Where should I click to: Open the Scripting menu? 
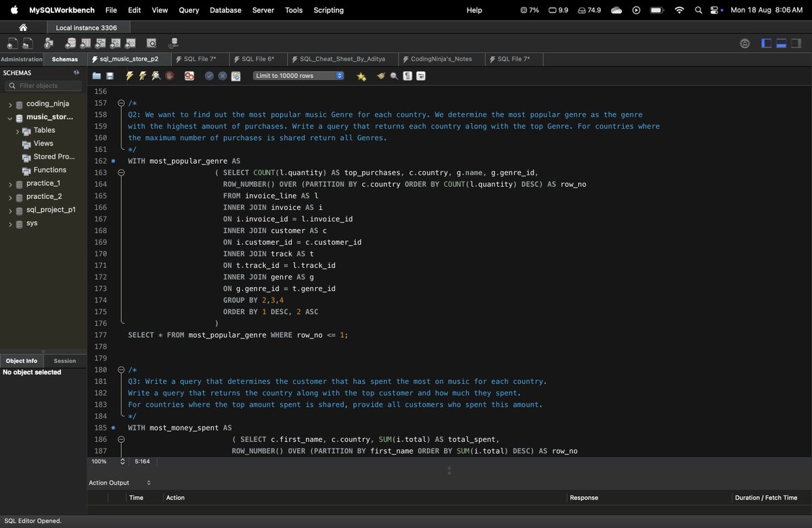coord(328,10)
